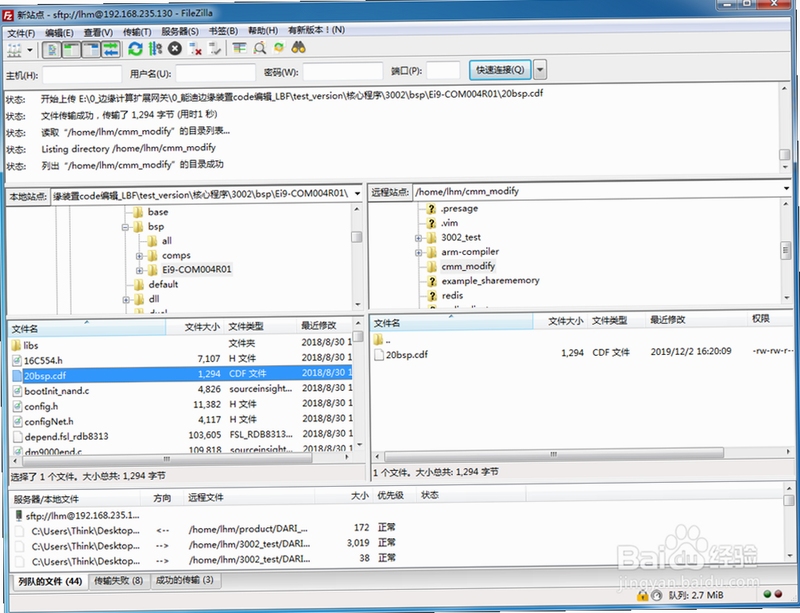Click the lock encryption icon in status bar

tap(642, 596)
